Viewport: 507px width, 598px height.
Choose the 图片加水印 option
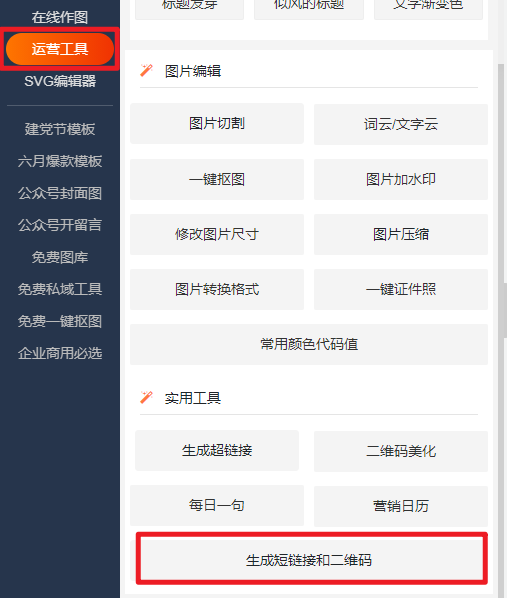(401, 179)
